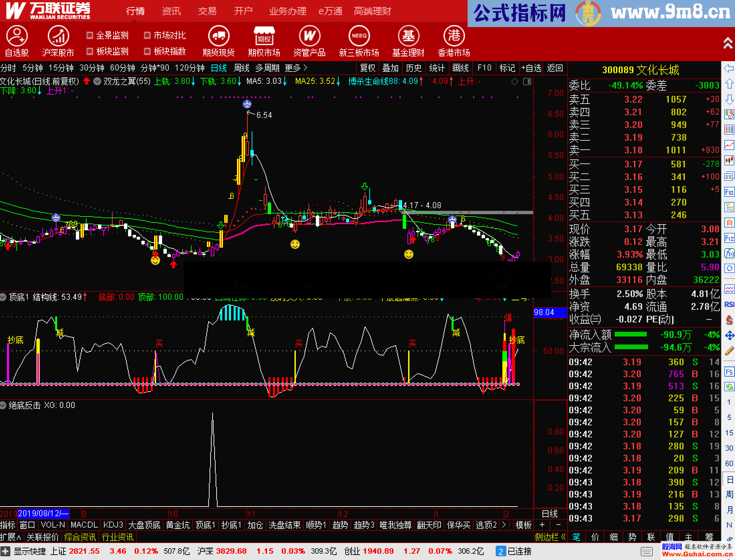Collapse the top toolbar with double chevron
Viewport: 735px width, 560px height.
pyautogui.click(x=728, y=43)
